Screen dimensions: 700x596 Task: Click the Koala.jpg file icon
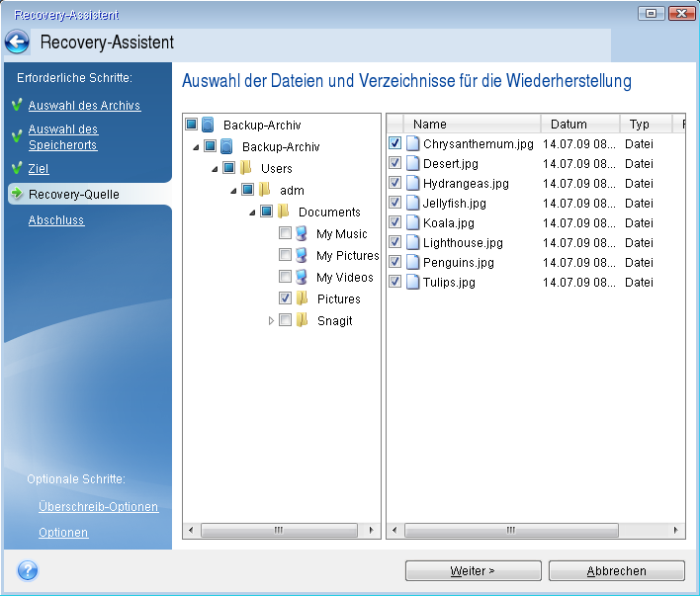412,222
